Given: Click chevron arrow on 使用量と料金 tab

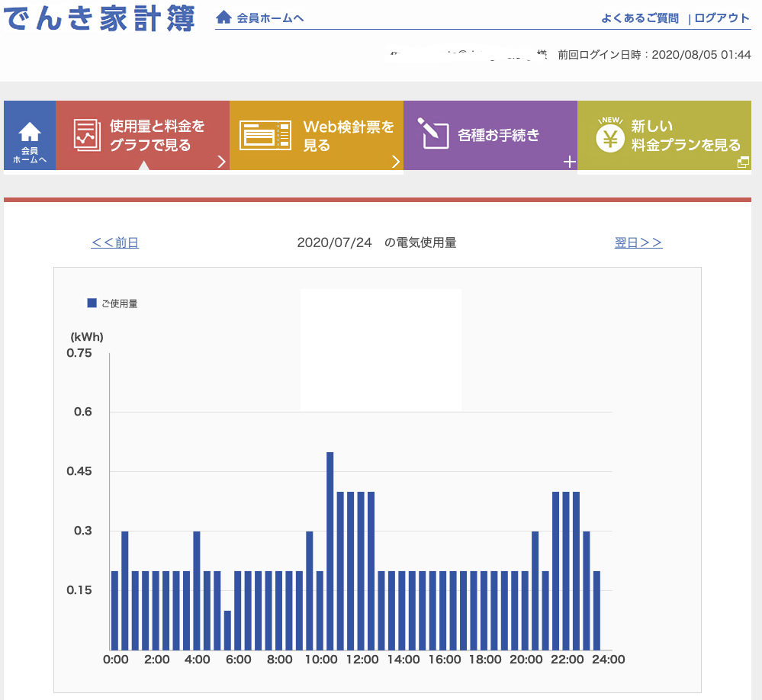Looking at the screenshot, I should pos(221,162).
